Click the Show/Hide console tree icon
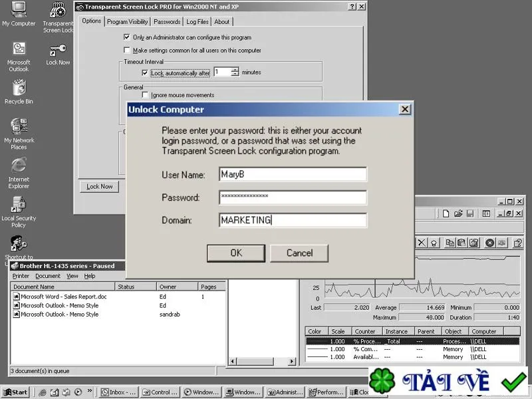Viewport: 532px width, 399px height. coord(486,213)
